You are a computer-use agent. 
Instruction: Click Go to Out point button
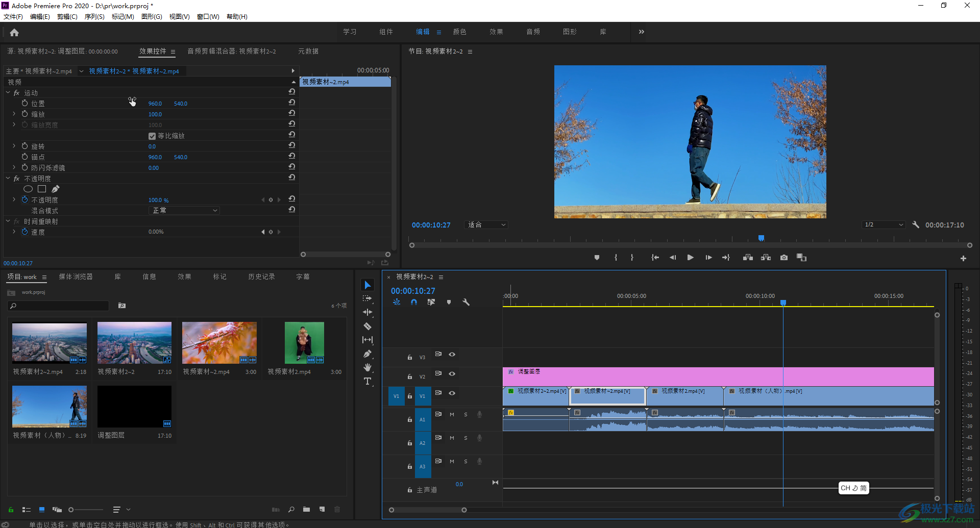click(726, 258)
